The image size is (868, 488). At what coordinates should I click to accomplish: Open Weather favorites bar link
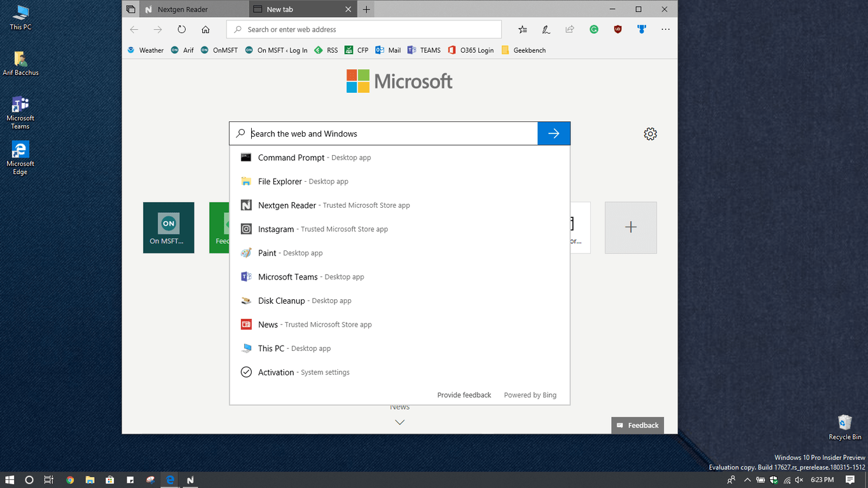click(x=145, y=50)
